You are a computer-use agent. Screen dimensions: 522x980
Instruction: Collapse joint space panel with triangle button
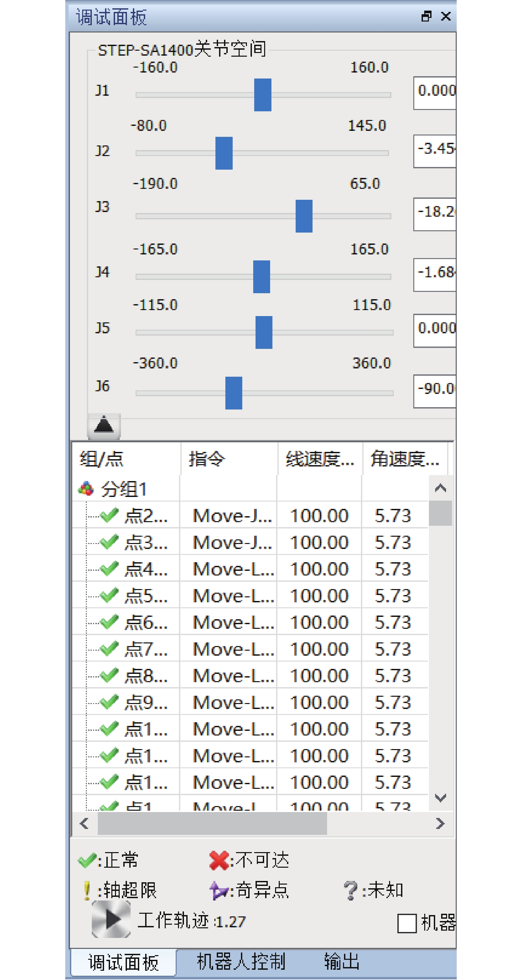coord(104,425)
